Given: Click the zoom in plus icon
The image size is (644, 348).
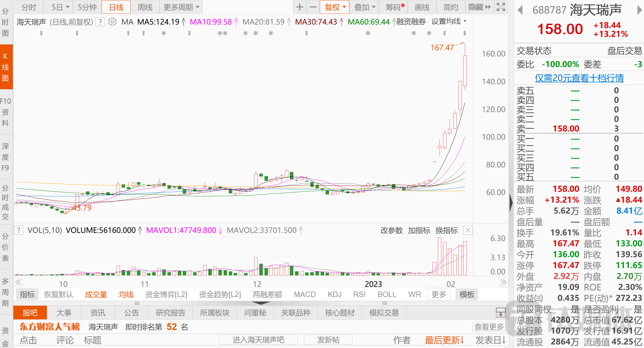Looking at the screenshot, I should (300, 7).
